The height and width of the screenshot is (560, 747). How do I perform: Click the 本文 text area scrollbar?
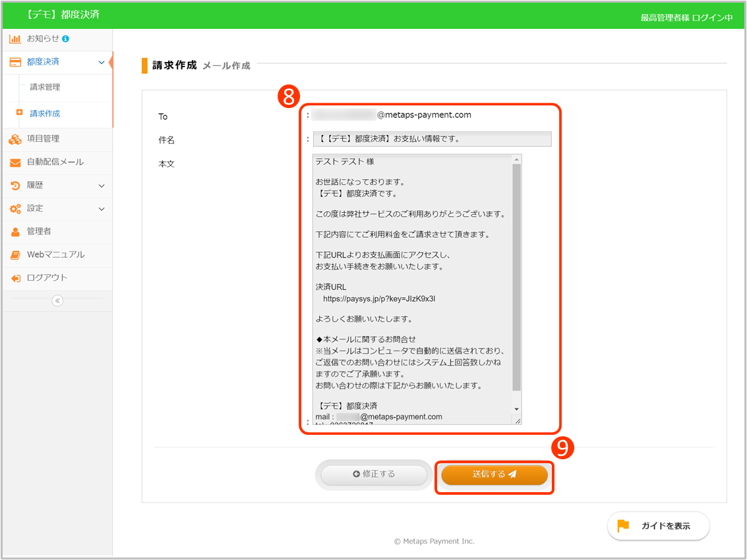(516, 277)
